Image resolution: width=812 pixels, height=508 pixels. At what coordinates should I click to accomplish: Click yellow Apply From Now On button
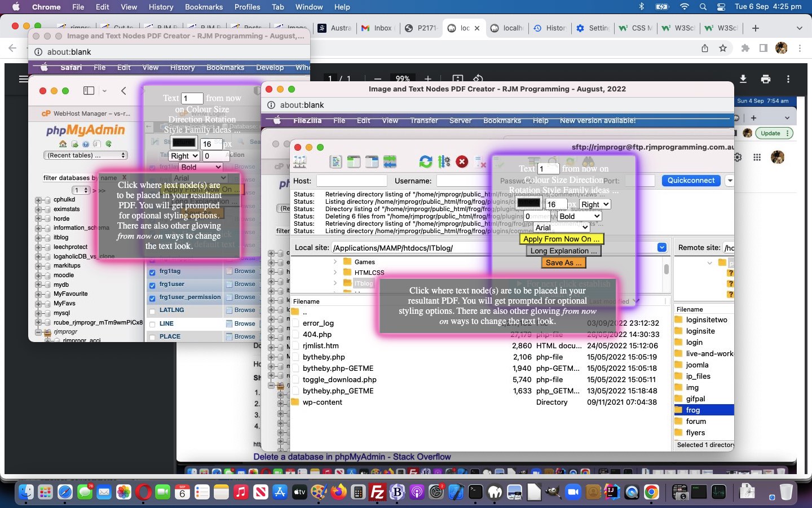[x=562, y=239]
